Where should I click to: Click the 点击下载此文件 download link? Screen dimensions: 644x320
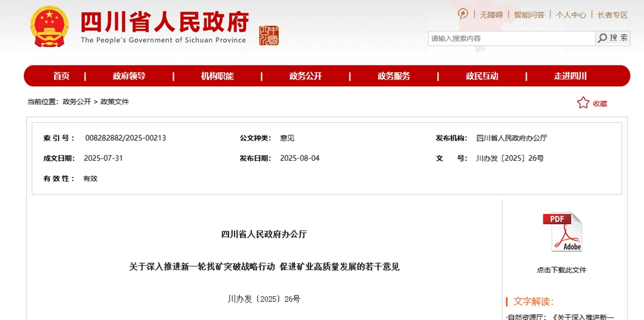[x=562, y=270]
